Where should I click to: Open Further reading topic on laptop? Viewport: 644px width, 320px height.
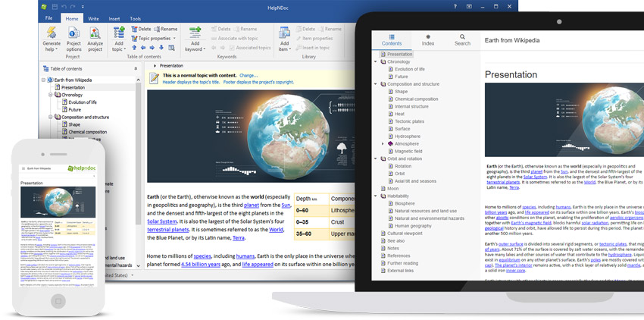[x=402, y=263]
